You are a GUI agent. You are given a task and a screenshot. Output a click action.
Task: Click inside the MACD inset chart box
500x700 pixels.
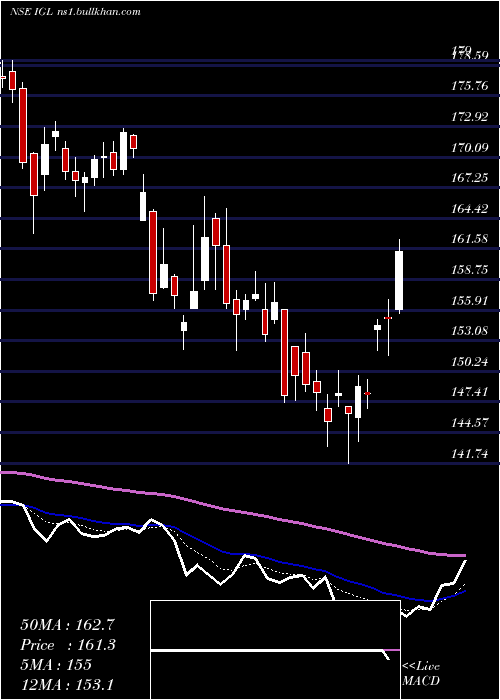(275, 650)
